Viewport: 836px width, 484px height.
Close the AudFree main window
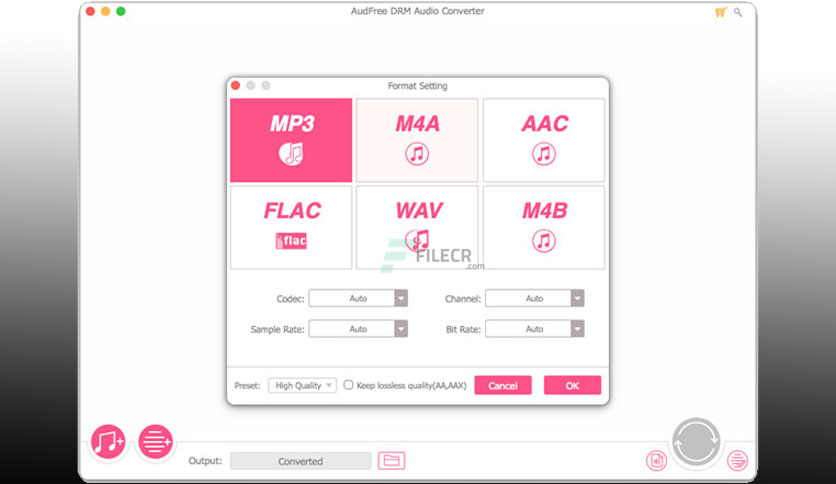click(x=90, y=11)
